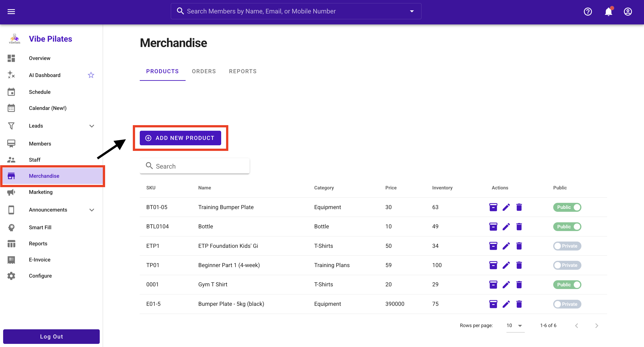Expand the Announcements submenu chevron
644x347 pixels.
(92, 210)
